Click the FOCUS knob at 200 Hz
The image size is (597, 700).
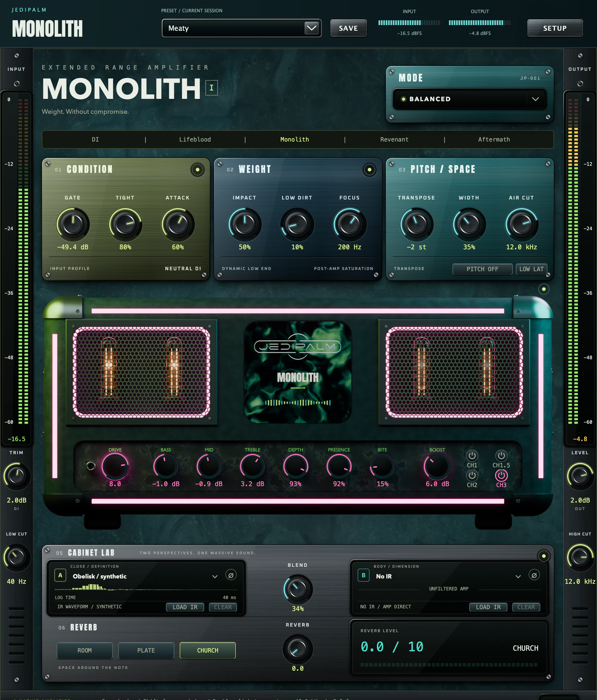click(x=350, y=224)
